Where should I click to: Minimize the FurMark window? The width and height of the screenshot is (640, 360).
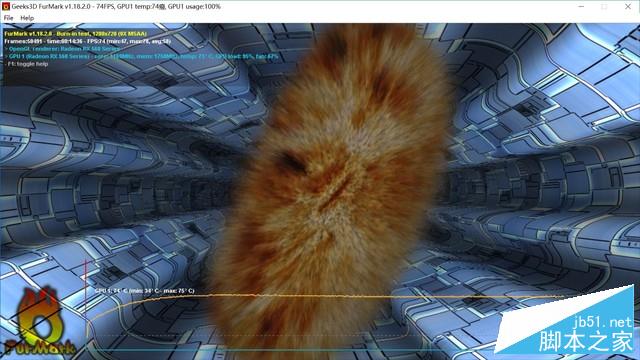point(581,7)
